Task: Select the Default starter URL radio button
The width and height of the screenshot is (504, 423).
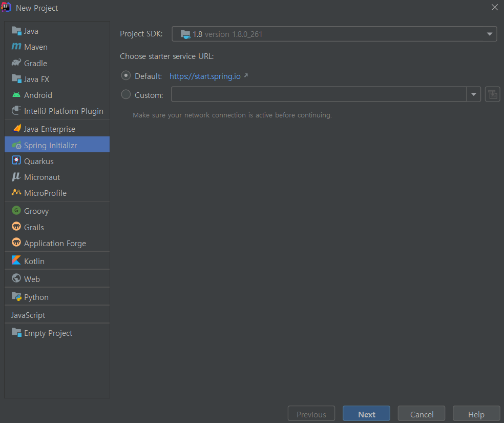Action: [125, 75]
